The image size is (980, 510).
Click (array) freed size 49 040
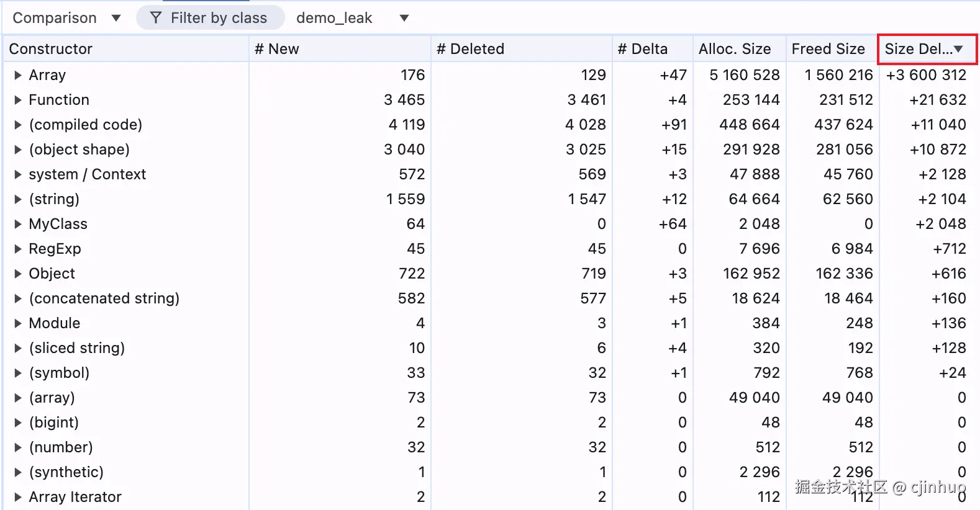click(x=848, y=398)
